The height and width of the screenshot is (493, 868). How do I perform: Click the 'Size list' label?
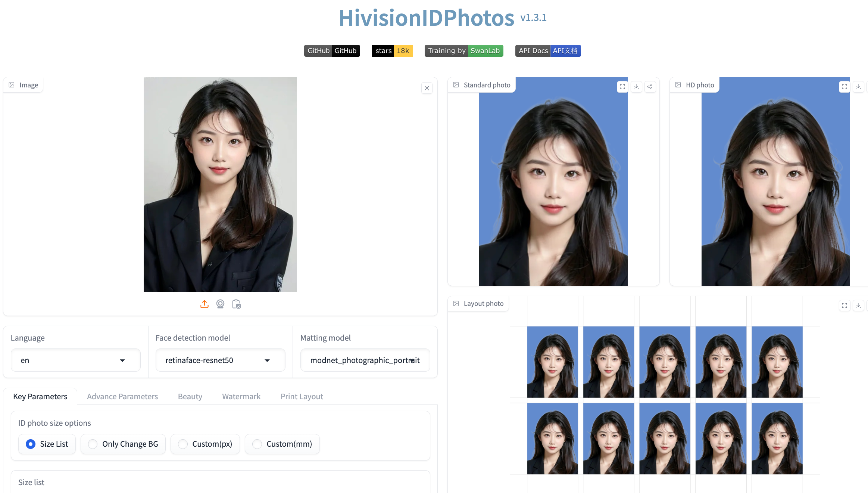click(x=31, y=482)
